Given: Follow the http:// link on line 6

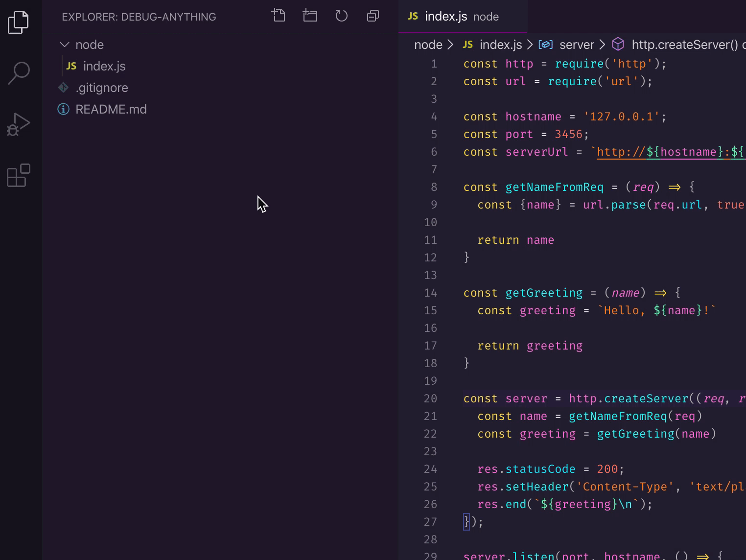Looking at the screenshot, I should pos(621,152).
